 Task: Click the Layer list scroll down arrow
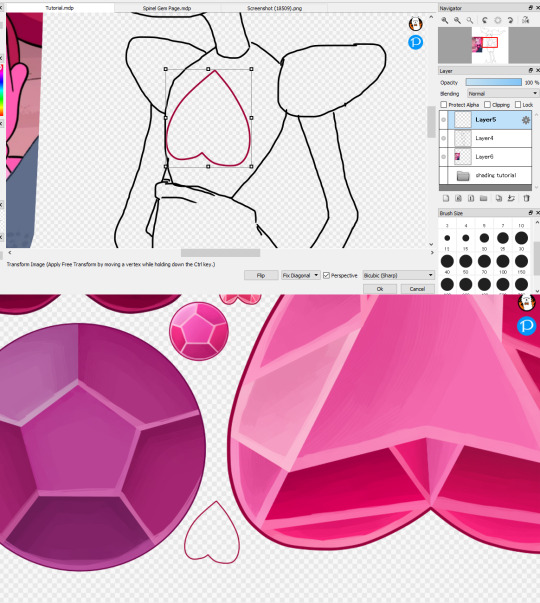pyautogui.click(x=537, y=187)
